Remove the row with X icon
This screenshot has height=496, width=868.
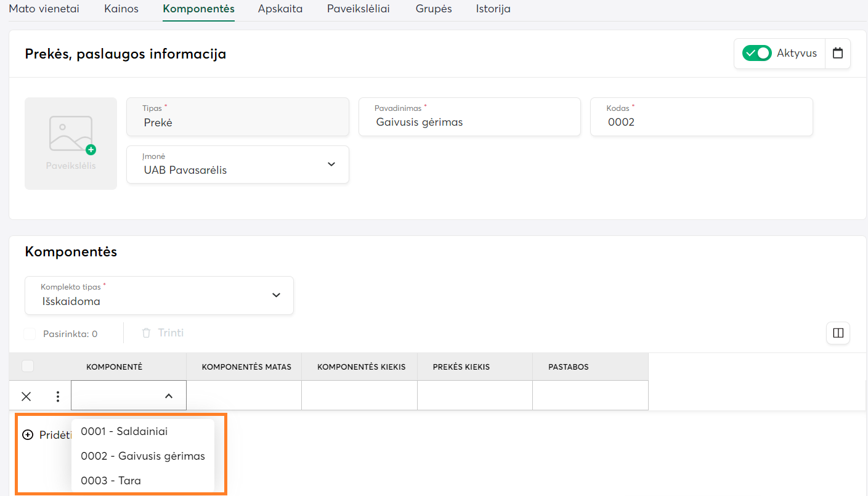pyautogui.click(x=26, y=396)
